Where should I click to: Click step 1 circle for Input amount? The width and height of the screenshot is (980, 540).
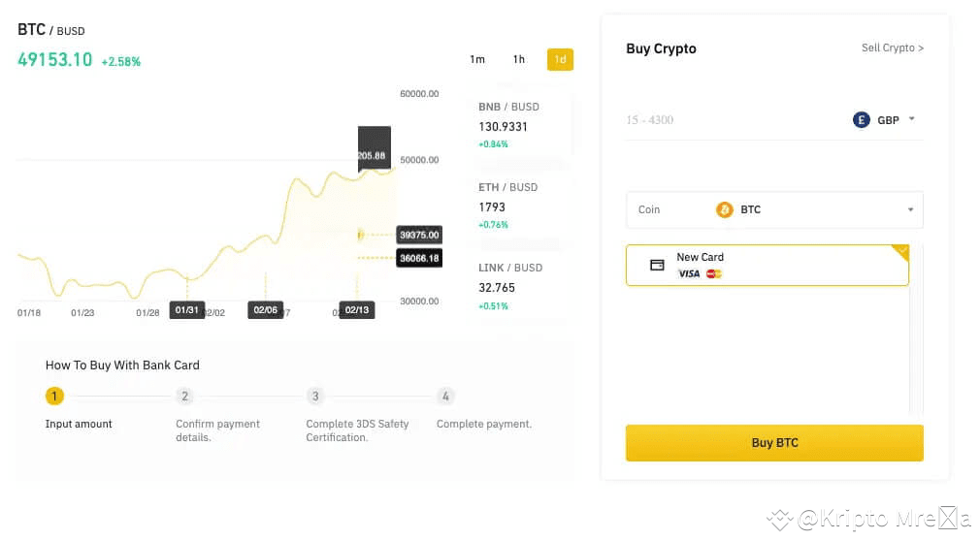(x=54, y=396)
